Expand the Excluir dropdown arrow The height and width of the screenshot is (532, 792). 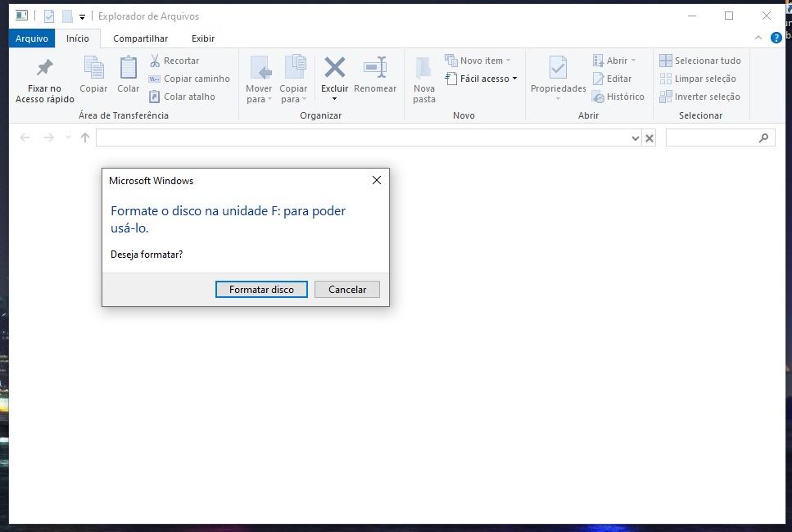(334, 99)
